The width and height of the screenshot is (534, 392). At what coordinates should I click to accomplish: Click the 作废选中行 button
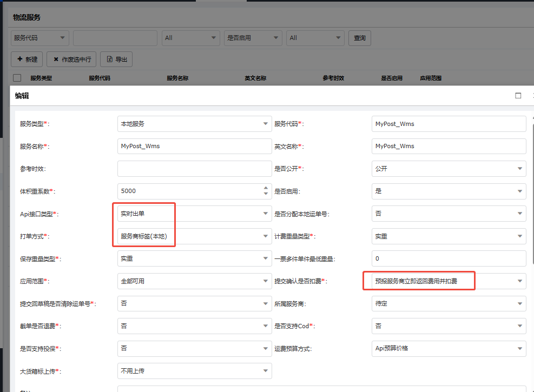point(71,59)
